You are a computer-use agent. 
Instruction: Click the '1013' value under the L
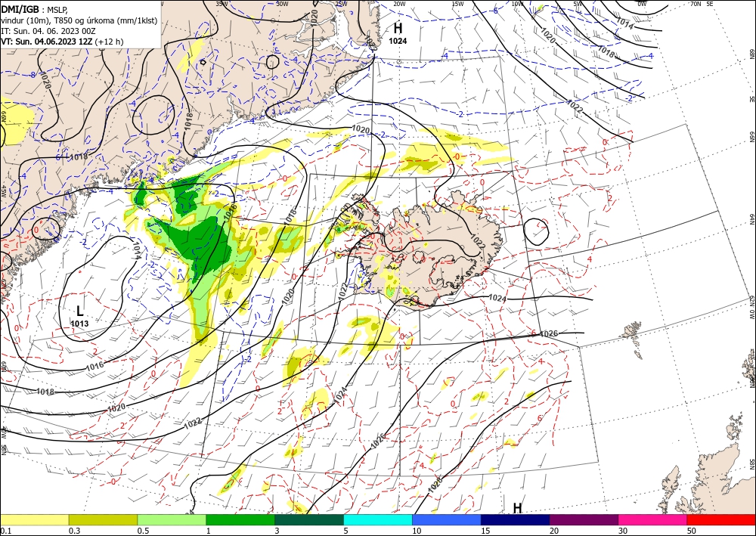click(x=79, y=324)
